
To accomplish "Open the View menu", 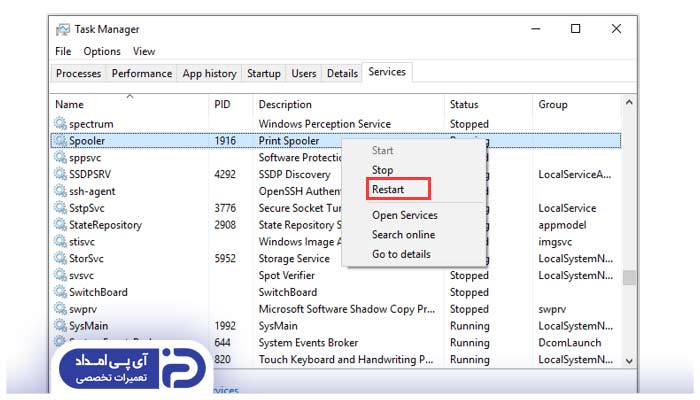I will coord(144,51).
